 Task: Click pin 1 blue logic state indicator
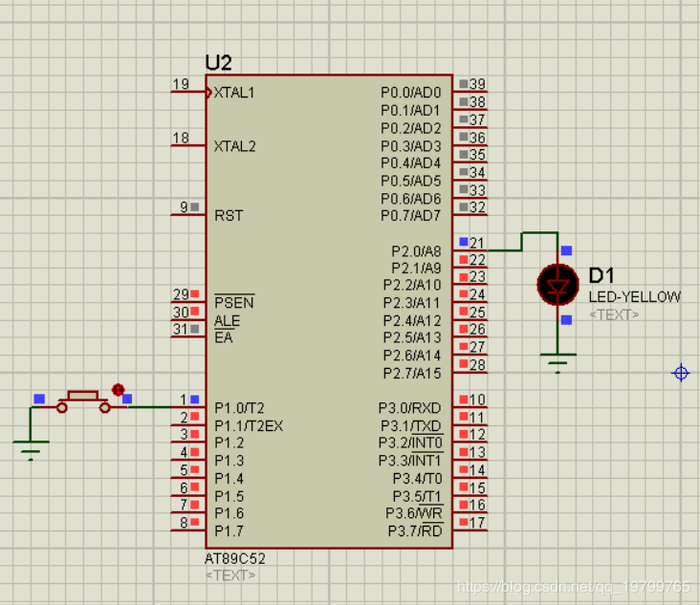195,400
